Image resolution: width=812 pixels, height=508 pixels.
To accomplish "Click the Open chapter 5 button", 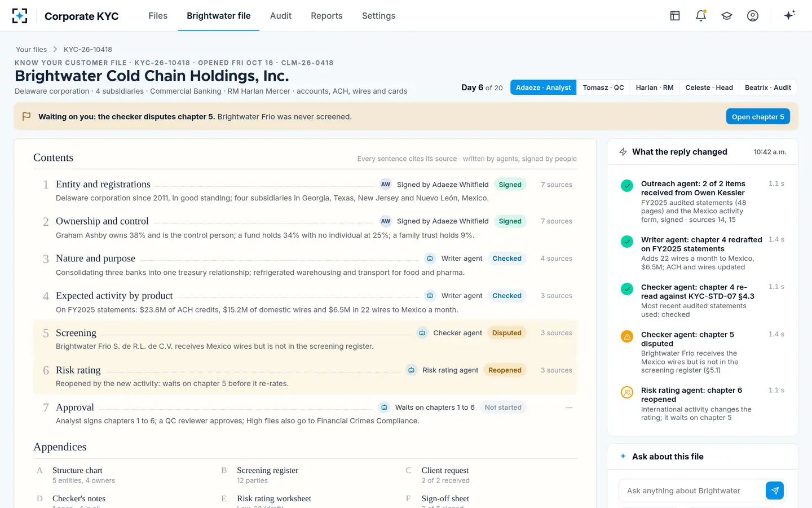I will pos(758,116).
